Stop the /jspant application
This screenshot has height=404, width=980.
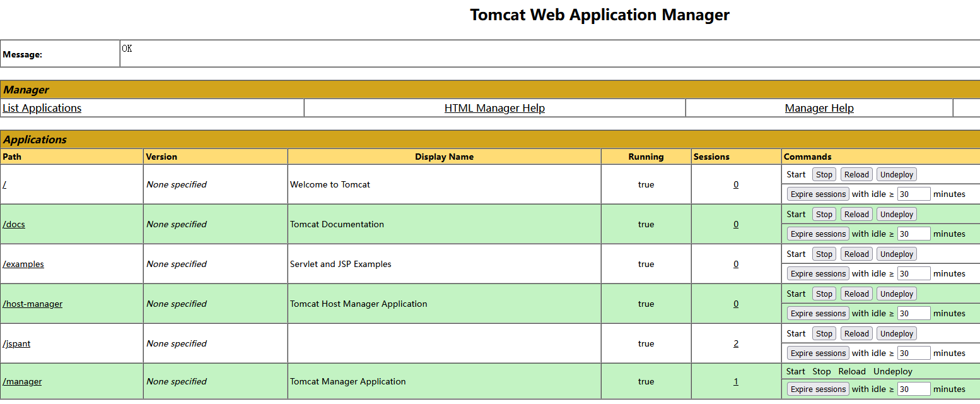(824, 333)
